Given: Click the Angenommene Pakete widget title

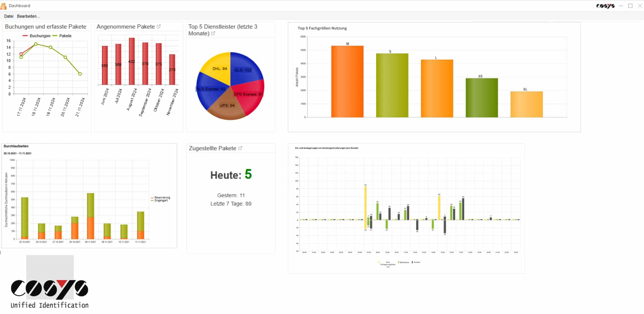Looking at the screenshot, I should tap(125, 26).
